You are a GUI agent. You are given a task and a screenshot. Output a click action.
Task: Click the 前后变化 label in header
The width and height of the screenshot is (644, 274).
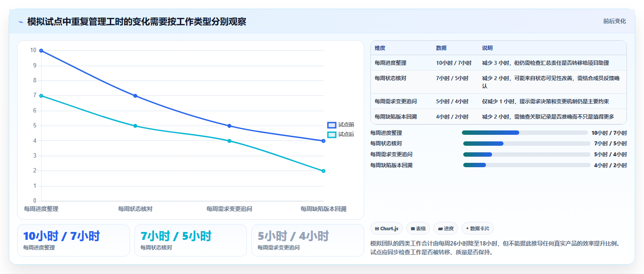tap(614, 21)
